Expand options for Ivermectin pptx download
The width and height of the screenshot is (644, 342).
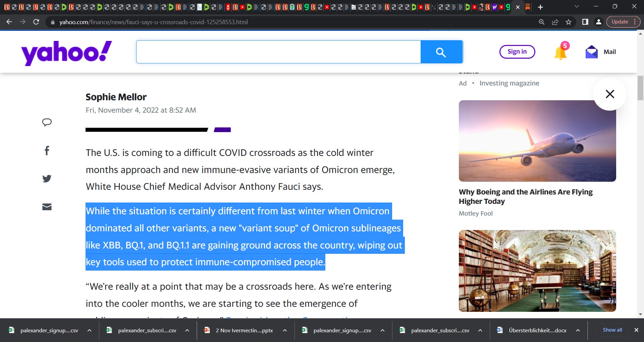coord(285,330)
